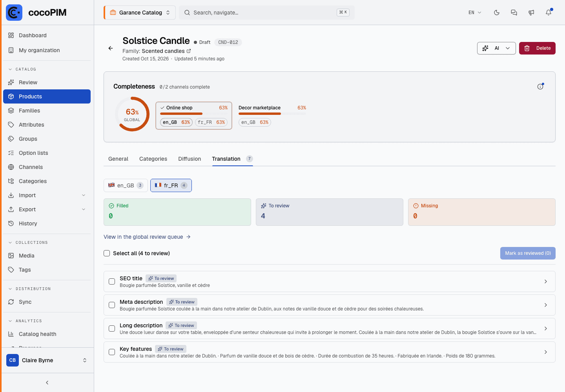The image size is (565, 392).
Task: Tick the SEO title checkbox
Action: tap(112, 281)
